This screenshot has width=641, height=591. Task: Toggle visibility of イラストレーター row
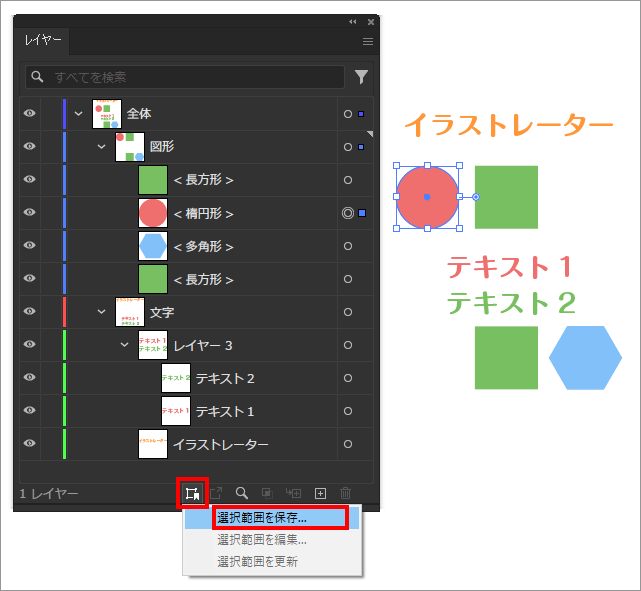(29, 443)
